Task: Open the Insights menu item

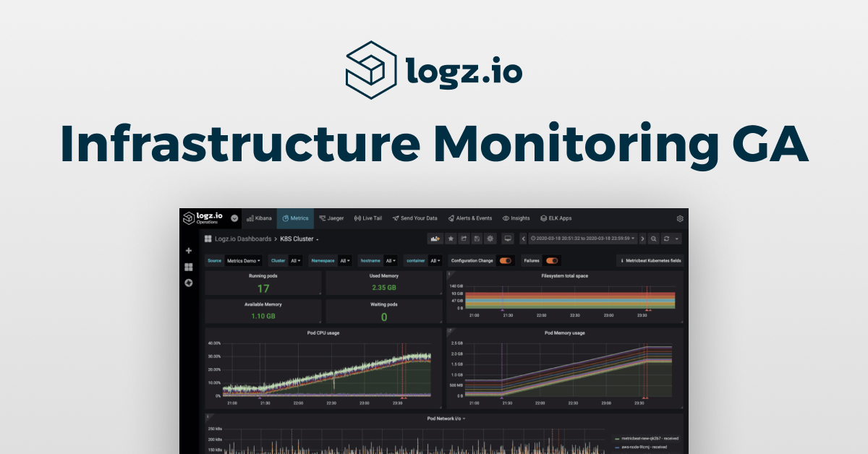Action: (516, 218)
